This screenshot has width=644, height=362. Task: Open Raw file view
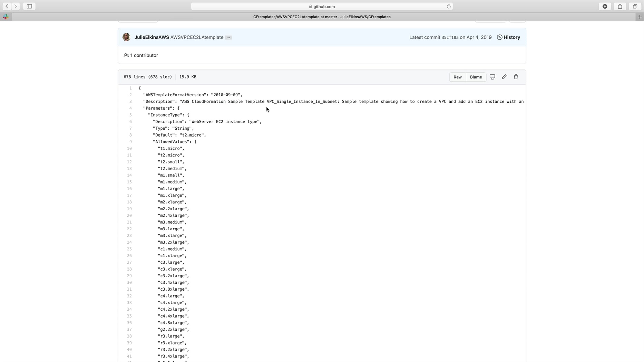(458, 77)
